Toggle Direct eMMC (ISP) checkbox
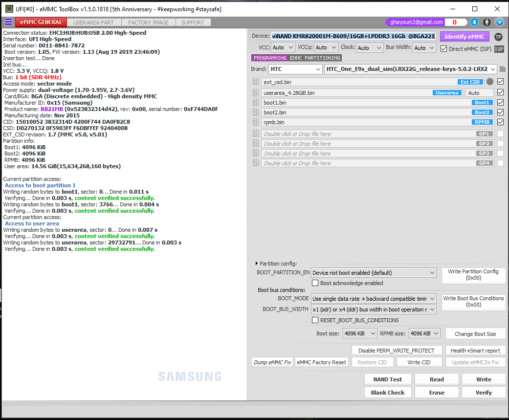Viewport: 509px width, 420px height. pyautogui.click(x=444, y=49)
